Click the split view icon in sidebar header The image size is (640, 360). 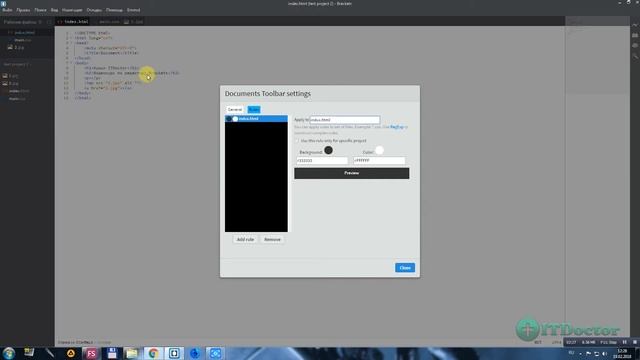[x=49, y=22]
